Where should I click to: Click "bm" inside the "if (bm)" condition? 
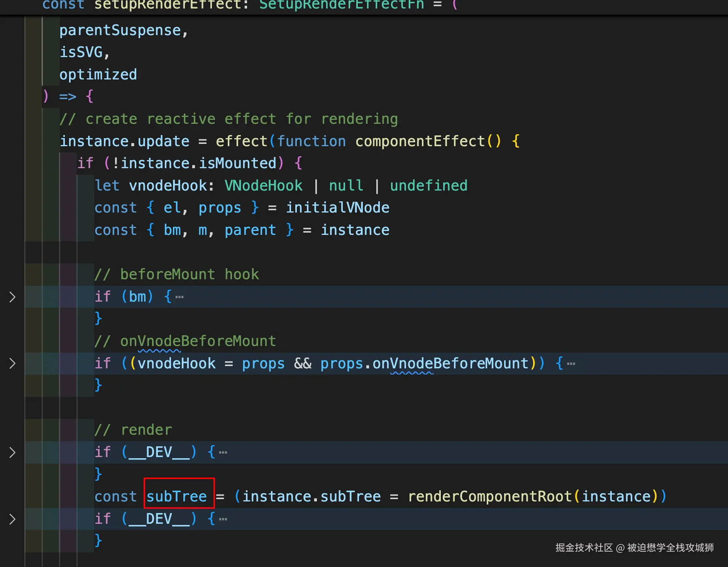coord(138,297)
